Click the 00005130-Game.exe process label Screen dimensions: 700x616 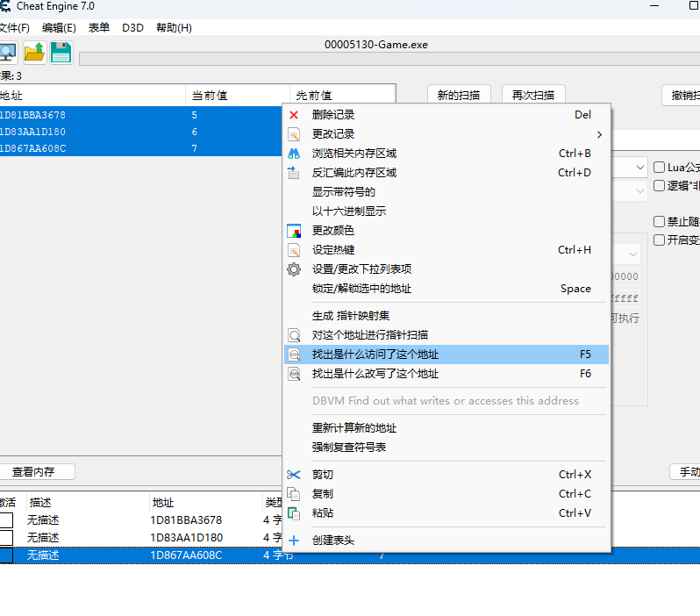point(376,45)
